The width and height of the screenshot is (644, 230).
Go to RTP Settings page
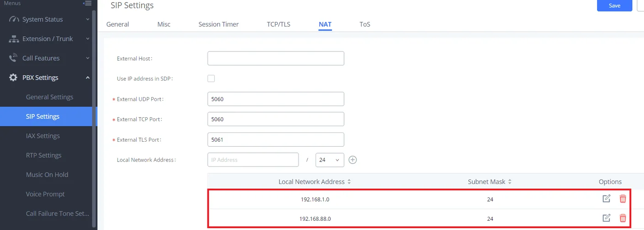pyautogui.click(x=44, y=155)
